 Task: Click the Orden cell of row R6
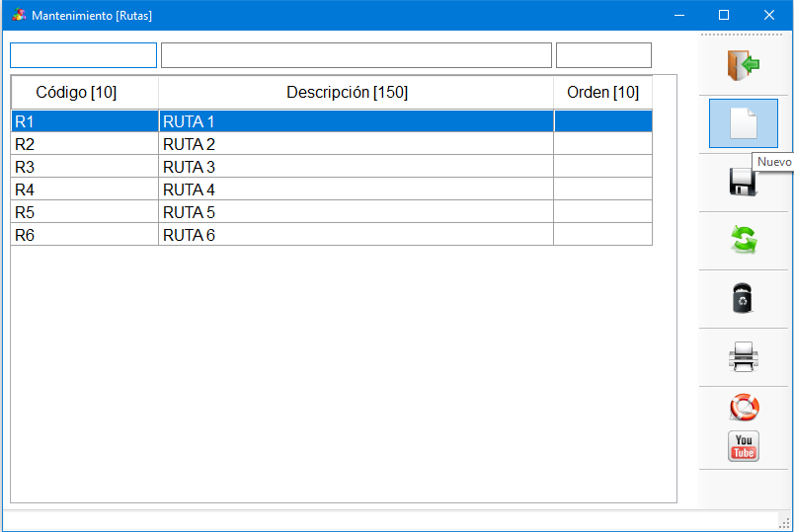(602, 235)
